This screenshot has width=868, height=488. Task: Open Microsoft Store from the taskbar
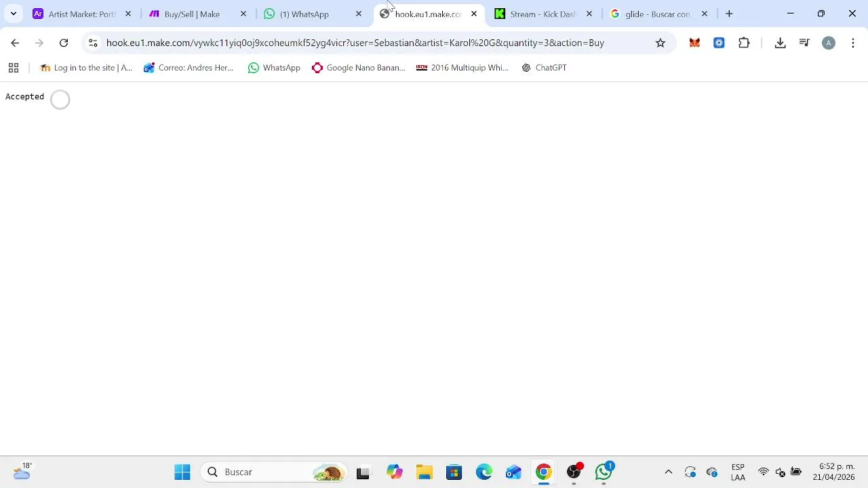(x=454, y=472)
